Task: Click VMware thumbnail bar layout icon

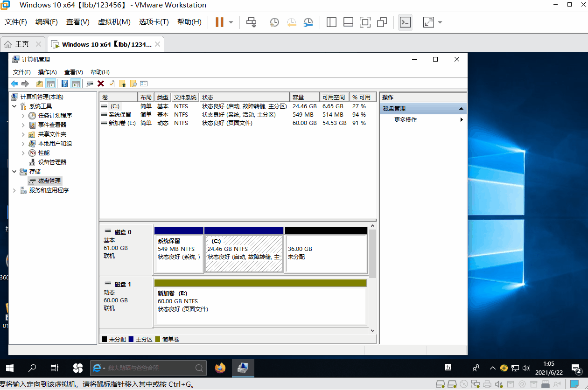Action: click(348, 22)
